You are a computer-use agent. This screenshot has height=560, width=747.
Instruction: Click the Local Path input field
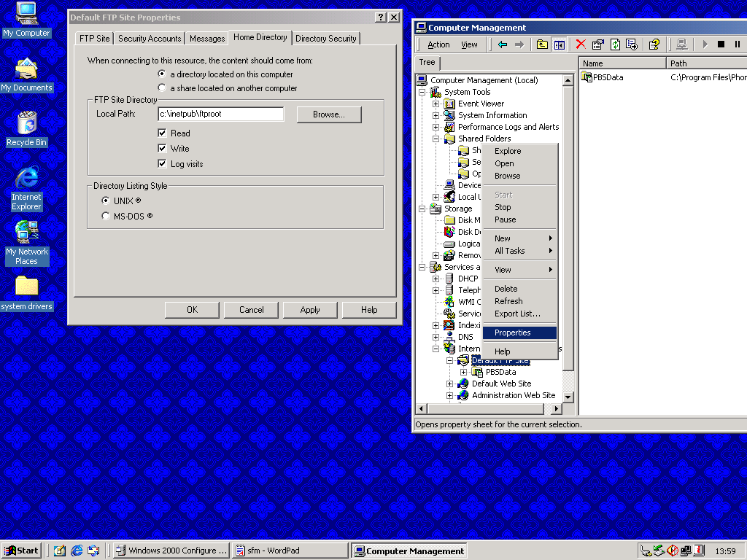click(x=220, y=114)
